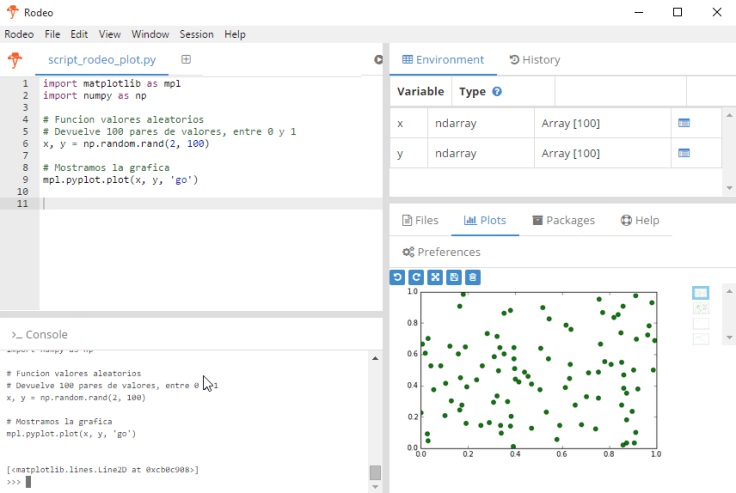Add a new editor tab

point(186,60)
